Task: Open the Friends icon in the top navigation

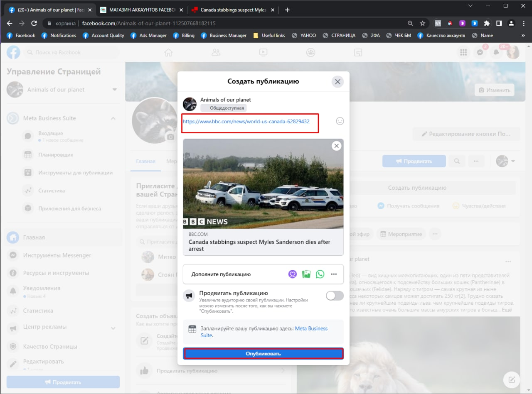Action: pyautogui.click(x=216, y=52)
